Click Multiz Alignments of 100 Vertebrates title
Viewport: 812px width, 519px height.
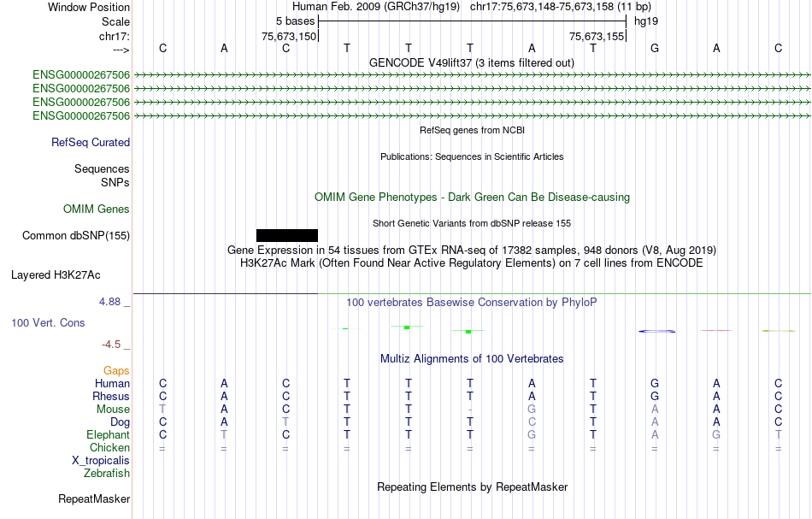point(472,358)
